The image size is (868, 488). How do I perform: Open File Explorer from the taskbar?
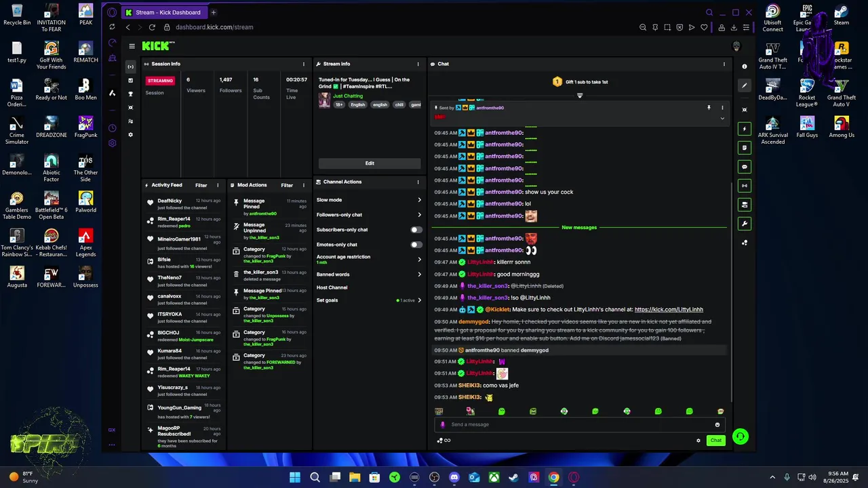coord(355,477)
